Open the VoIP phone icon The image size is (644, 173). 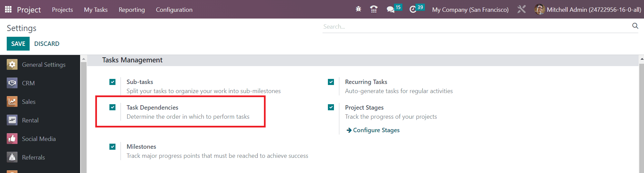[x=374, y=9]
